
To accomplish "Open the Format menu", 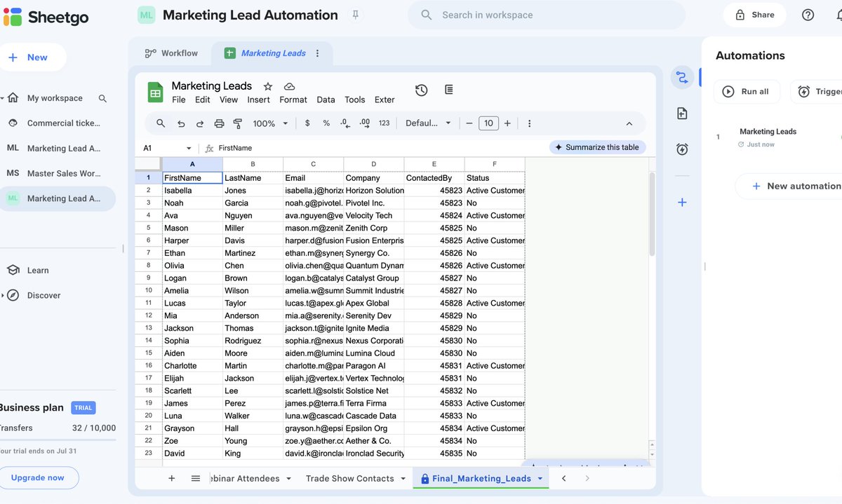I will [x=293, y=100].
